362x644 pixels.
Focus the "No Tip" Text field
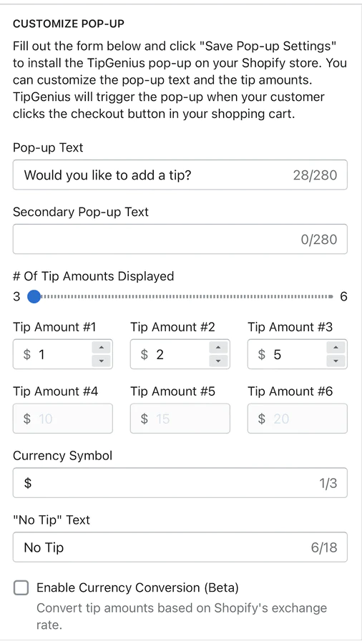pos(180,547)
